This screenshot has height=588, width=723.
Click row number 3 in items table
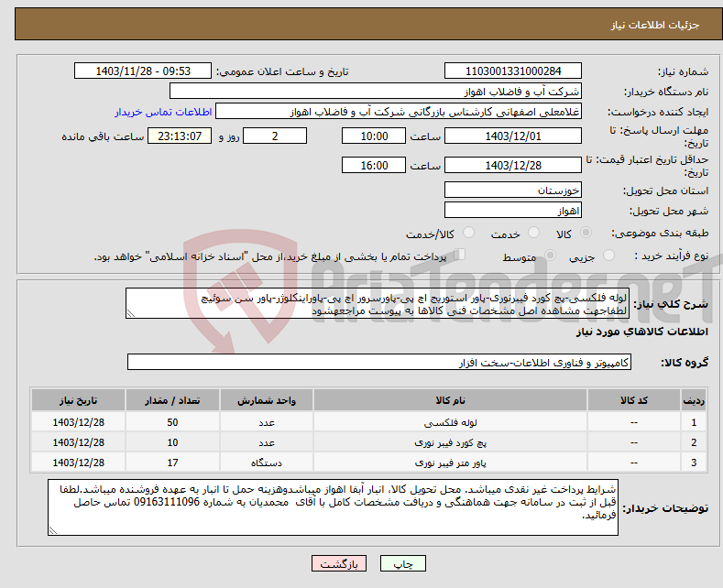click(694, 463)
